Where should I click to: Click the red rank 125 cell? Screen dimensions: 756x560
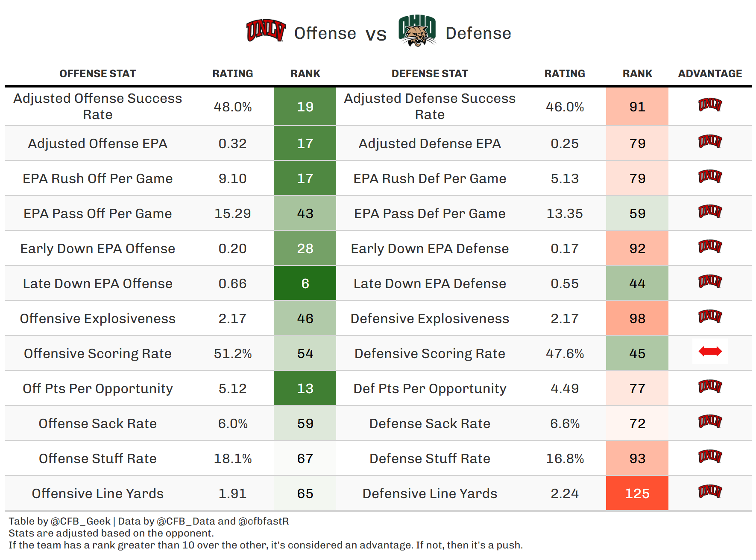(x=637, y=493)
